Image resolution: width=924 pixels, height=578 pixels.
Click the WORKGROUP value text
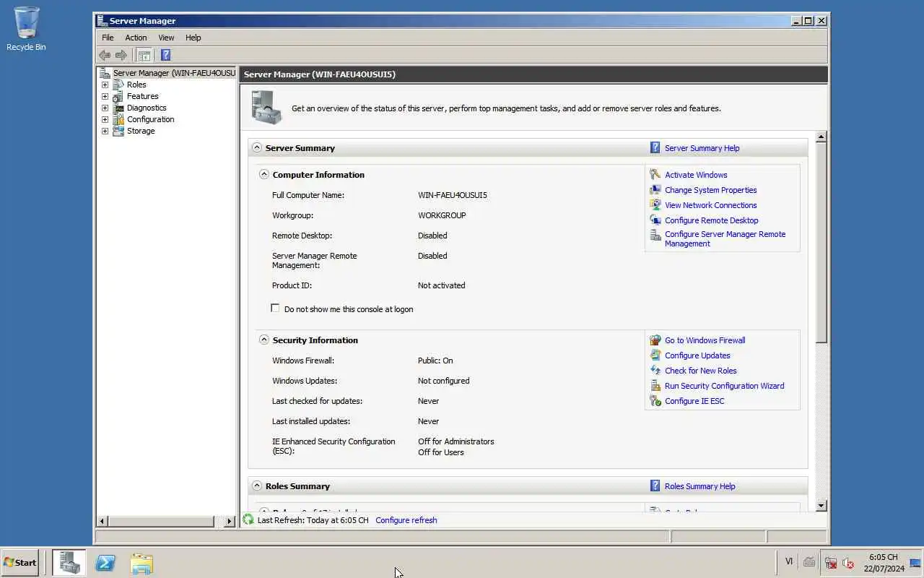[442, 215]
